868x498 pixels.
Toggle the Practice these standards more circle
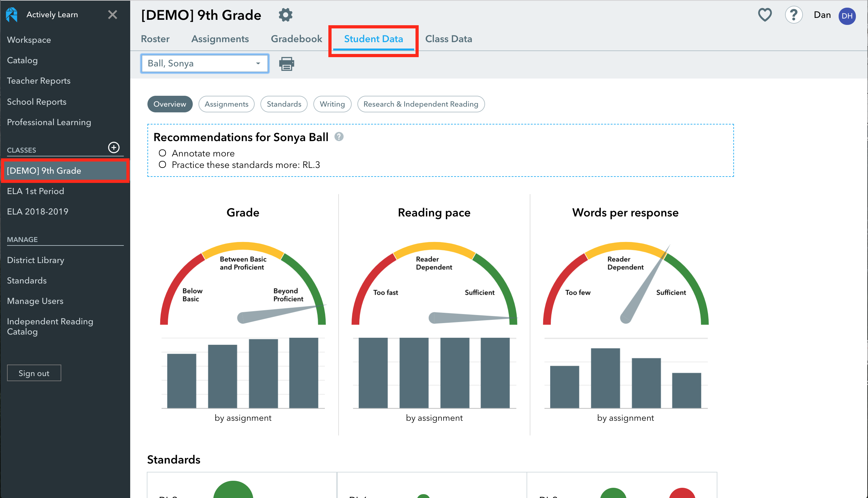(x=162, y=164)
